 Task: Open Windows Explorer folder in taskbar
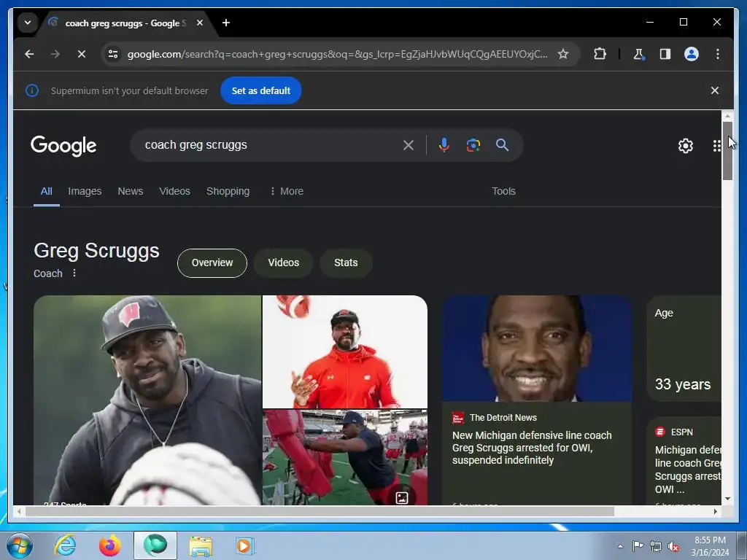pos(201,546)
